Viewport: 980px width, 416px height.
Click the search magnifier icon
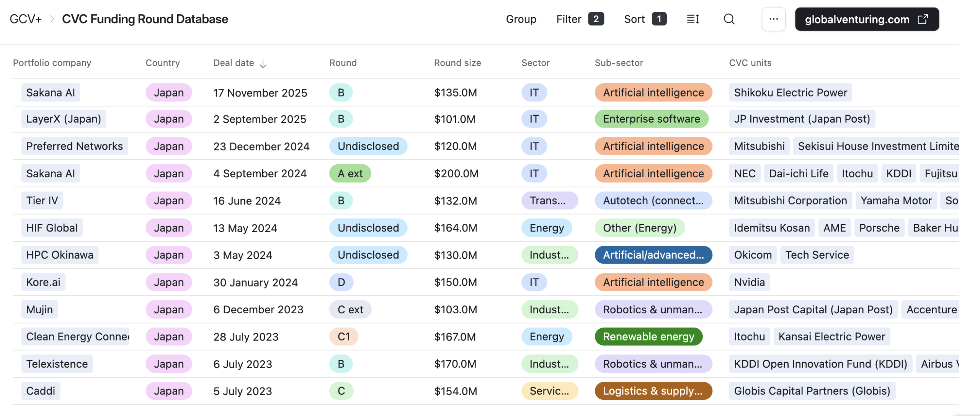[x=729, y=19]
